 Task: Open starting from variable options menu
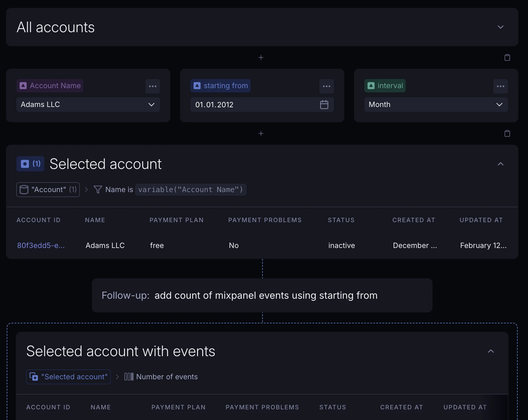click(x=326, y=86)
